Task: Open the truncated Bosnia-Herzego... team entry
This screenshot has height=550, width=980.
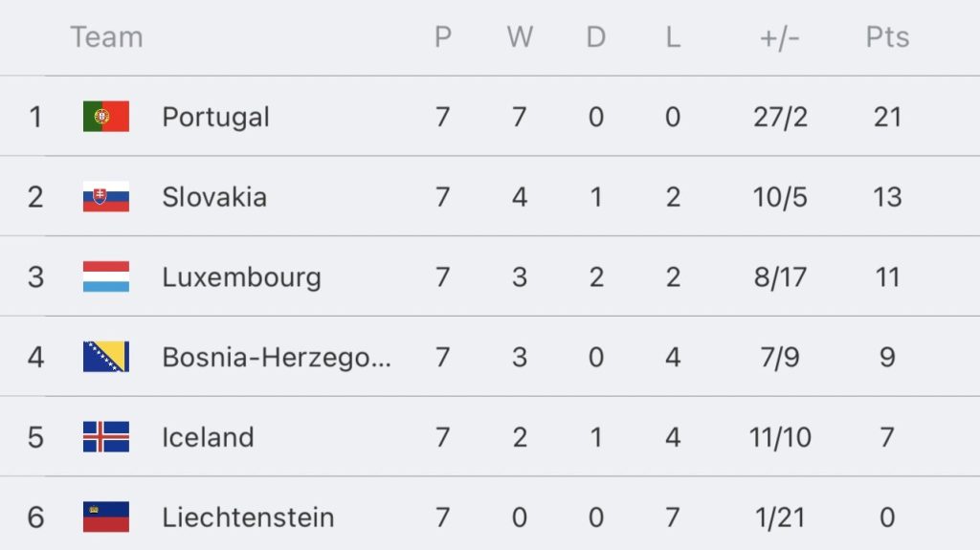Action: pyautogui.click(x=277, y=357)
